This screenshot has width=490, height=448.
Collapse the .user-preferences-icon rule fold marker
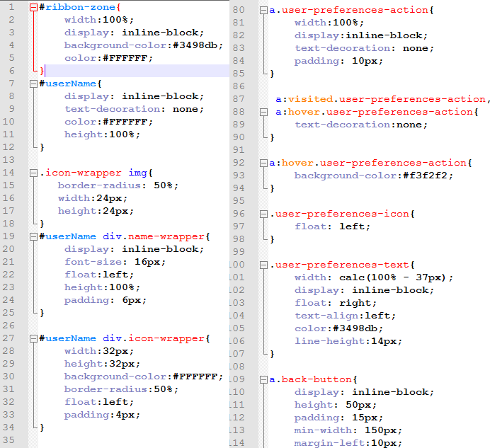[x=264, y=214]
